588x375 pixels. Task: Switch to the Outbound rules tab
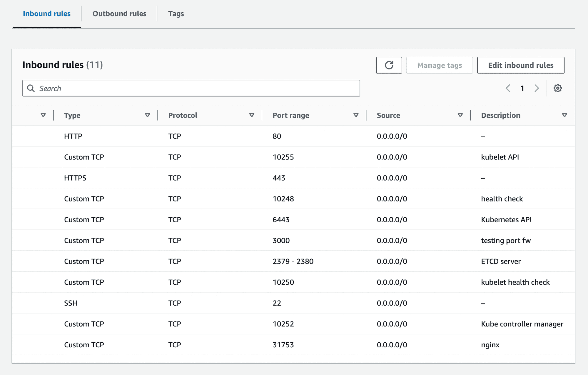[x=119, y=14]
